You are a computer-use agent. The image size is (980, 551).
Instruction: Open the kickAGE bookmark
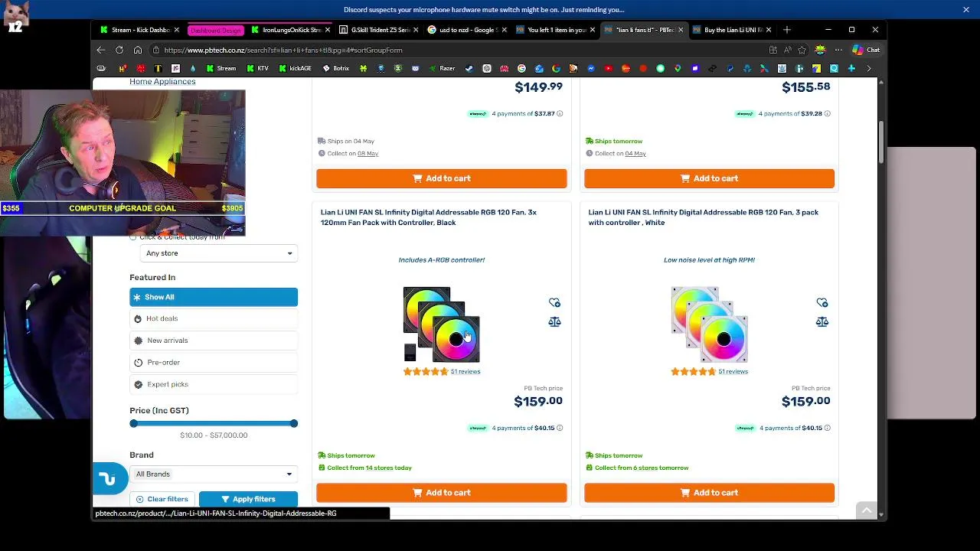coord(295,69)
